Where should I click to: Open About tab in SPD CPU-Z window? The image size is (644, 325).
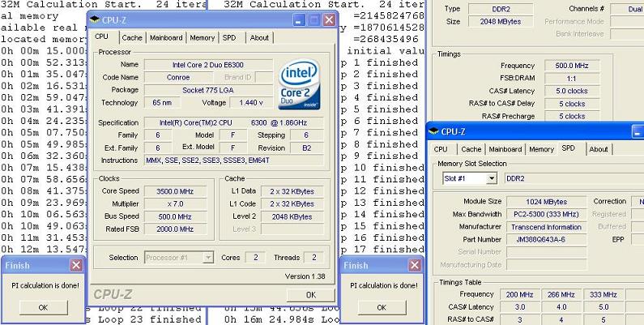pyautogui.click(x=599, y=150)
